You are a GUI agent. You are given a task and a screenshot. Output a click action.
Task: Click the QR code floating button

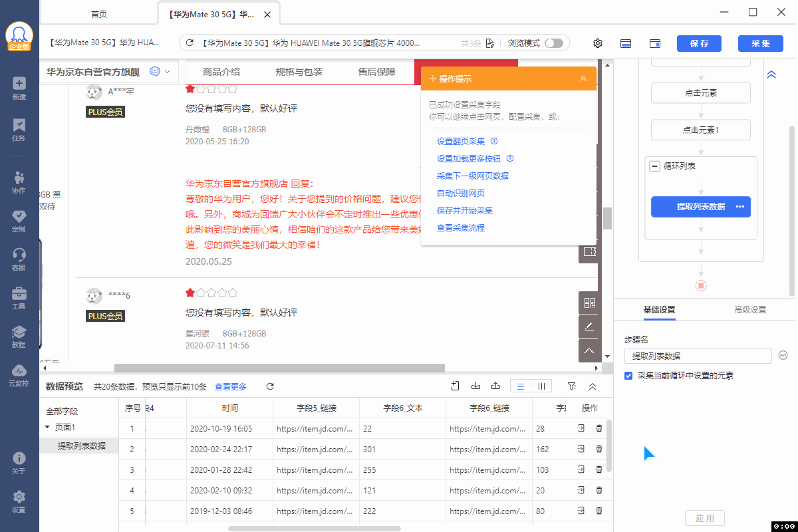click(589, 303)
